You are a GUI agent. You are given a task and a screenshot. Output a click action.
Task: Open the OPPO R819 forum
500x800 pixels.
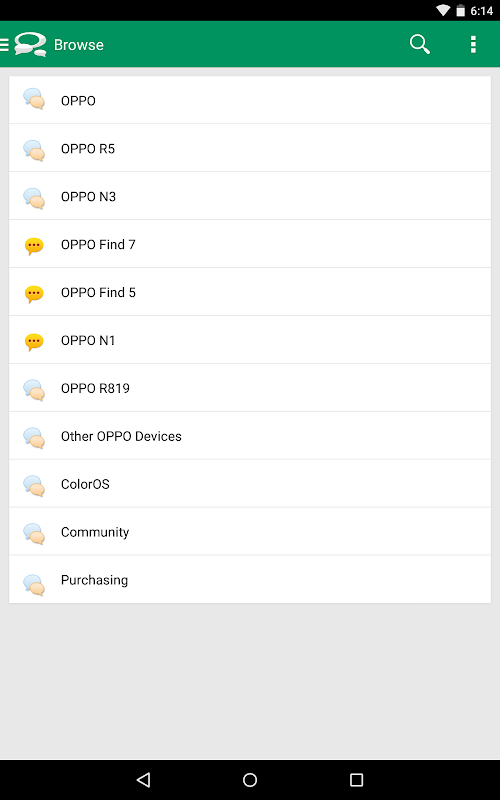click(250, 388)
